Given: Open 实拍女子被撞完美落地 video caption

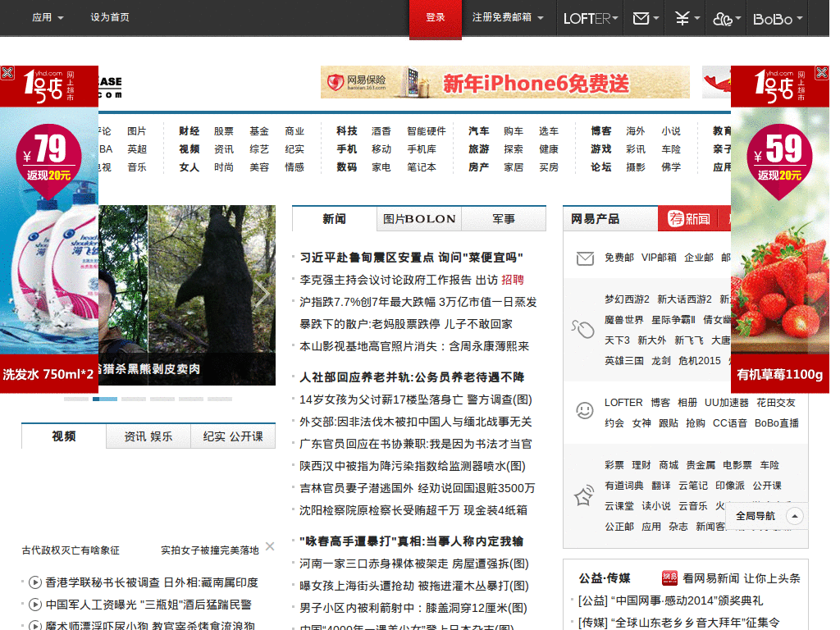Looking at the screenshot, I should click(210, 550).
